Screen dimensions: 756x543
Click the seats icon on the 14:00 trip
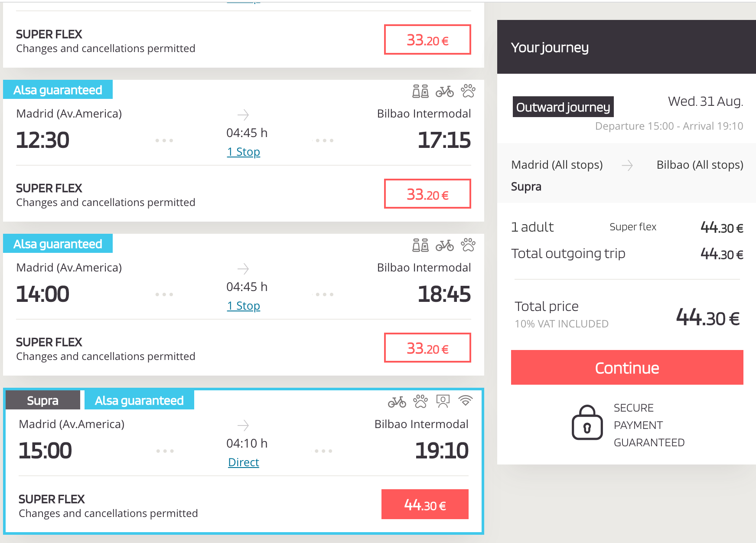[x=420, y=245]
